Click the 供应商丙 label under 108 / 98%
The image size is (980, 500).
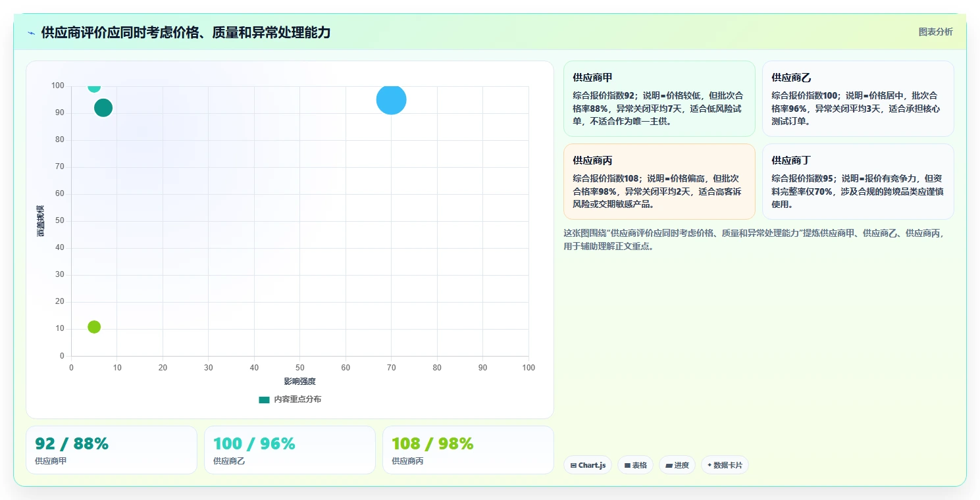coord(407,461)
